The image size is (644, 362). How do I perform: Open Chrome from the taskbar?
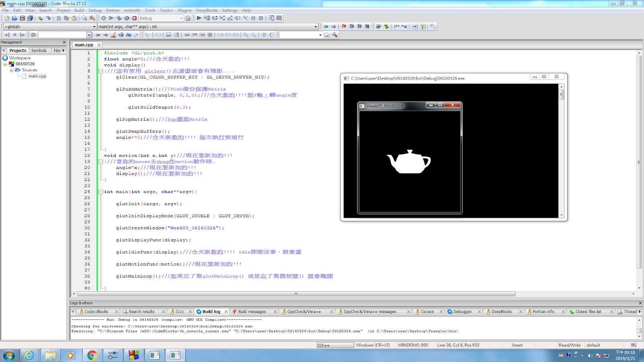coord(92,355)
